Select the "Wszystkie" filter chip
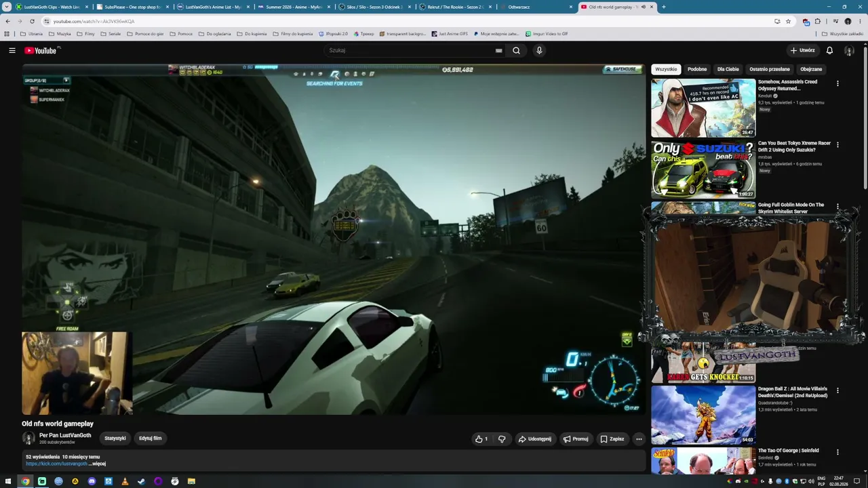868x488 pixels. click(666, 69)
